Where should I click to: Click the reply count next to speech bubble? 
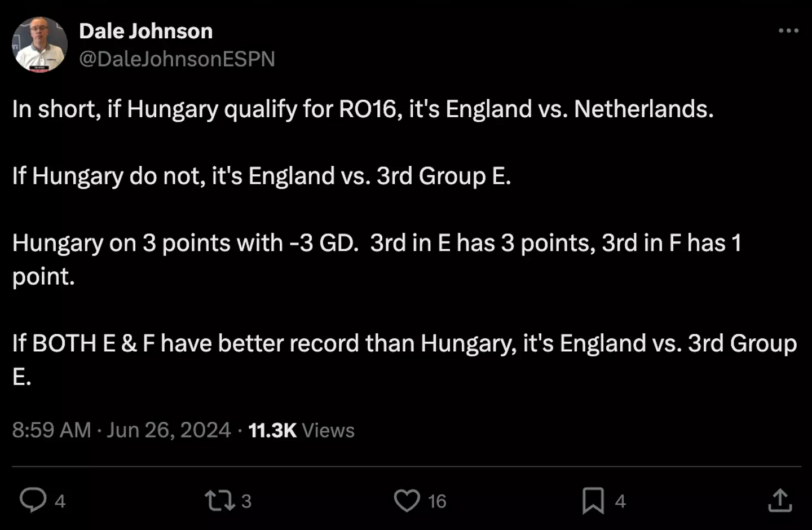60,501
